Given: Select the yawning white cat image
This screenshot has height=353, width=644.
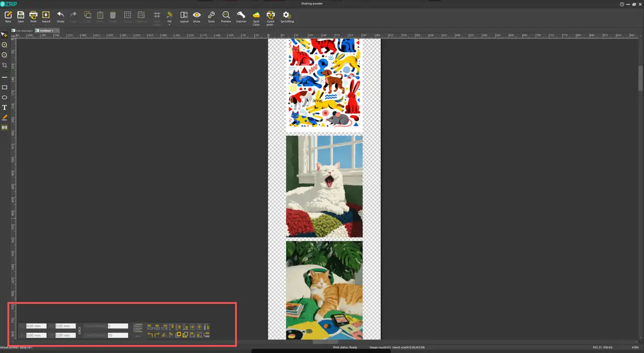Looking at the screenshot, I should [325, 186].
